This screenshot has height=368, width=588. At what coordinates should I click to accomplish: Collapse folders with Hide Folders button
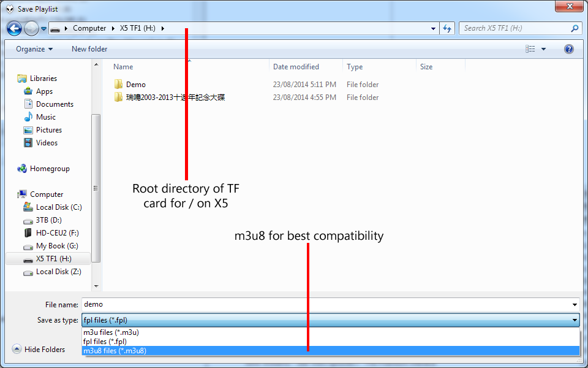coord(39,350)
